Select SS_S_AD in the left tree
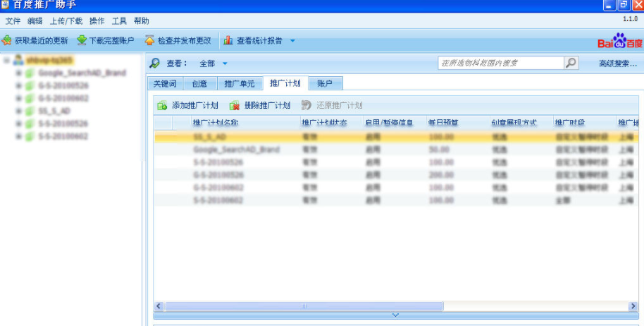 tap(54, 111)
